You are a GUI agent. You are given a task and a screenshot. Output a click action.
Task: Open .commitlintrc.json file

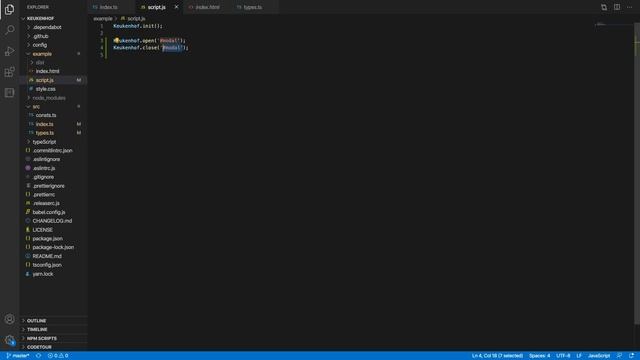(52, 150)
